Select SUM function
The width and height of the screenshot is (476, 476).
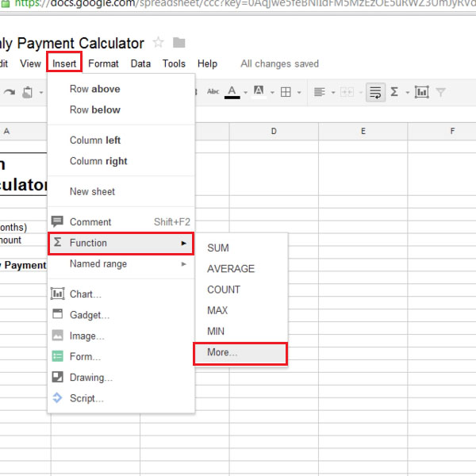tap(241, 248)
